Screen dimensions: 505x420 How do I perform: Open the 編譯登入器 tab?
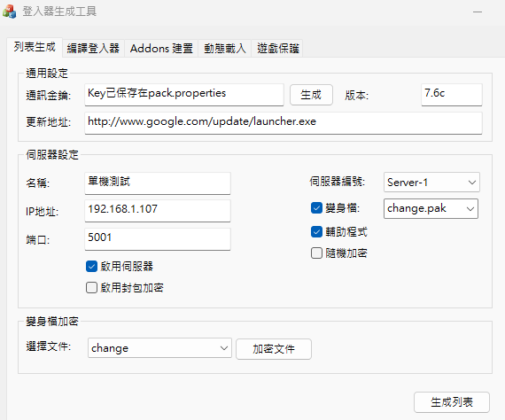(x=93, y=49)
